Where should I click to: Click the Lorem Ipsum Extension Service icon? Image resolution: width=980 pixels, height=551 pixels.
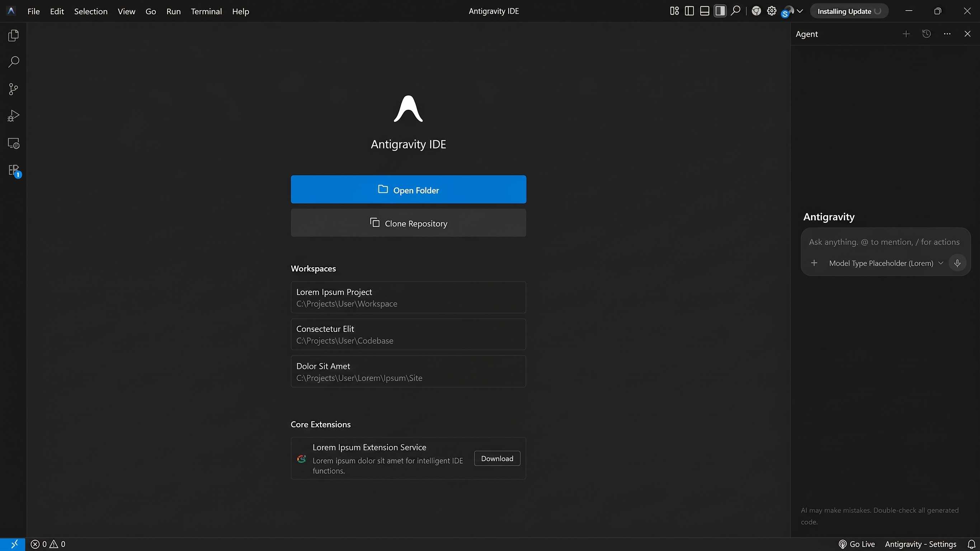point(301,459)
